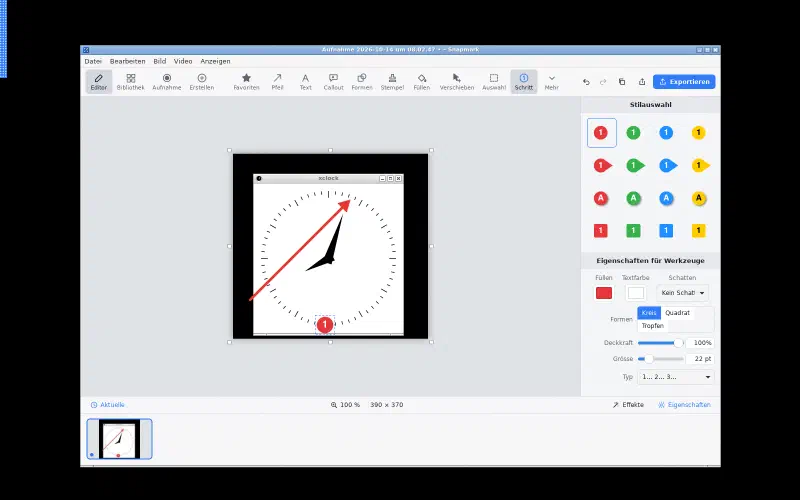Screen dimensions: 800x500
Task: Choose the blue letter A style
Action: click(x=666, y=198)
